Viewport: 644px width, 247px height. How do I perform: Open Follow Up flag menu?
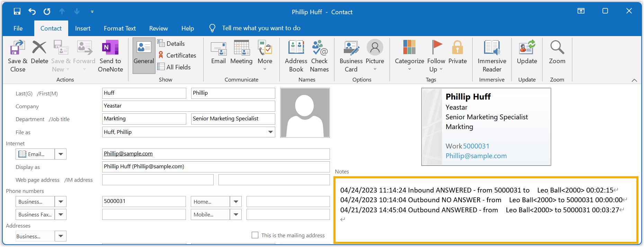(436, 56)
